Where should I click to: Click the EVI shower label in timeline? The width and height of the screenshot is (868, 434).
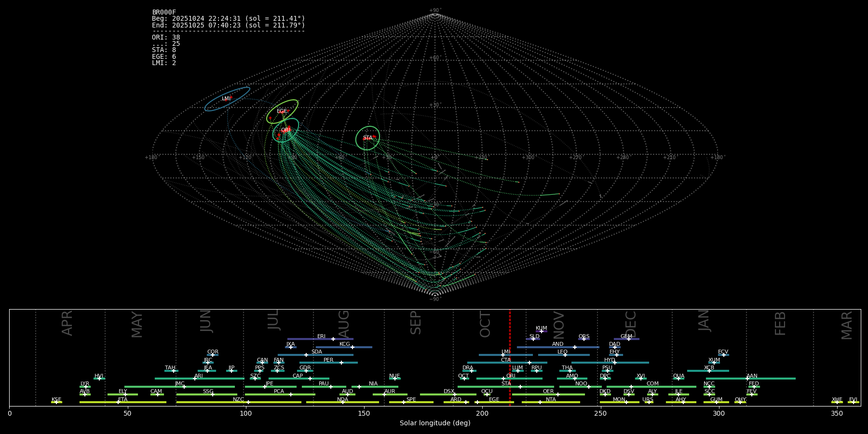(854, 400)
